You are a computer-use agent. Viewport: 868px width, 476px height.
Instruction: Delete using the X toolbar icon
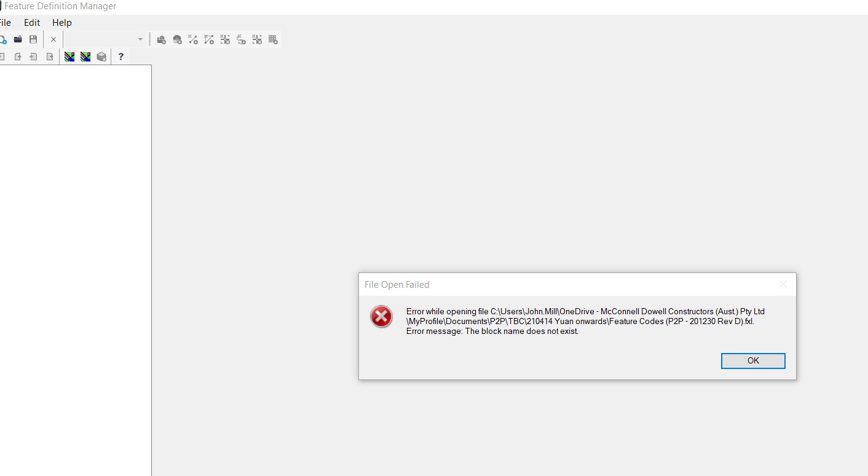[x=53, y=39]
